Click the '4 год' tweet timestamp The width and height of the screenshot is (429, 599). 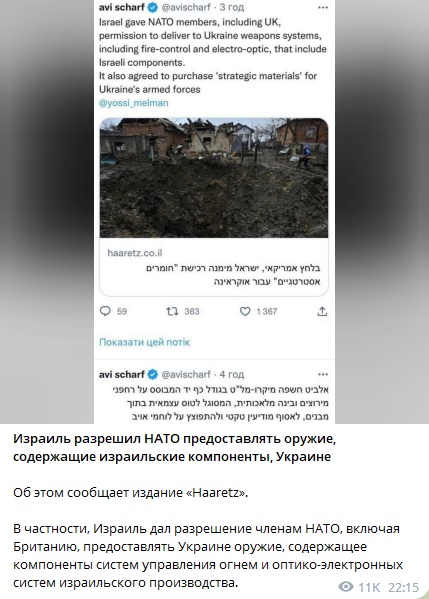pyautogui.click(x=232, y=374)
